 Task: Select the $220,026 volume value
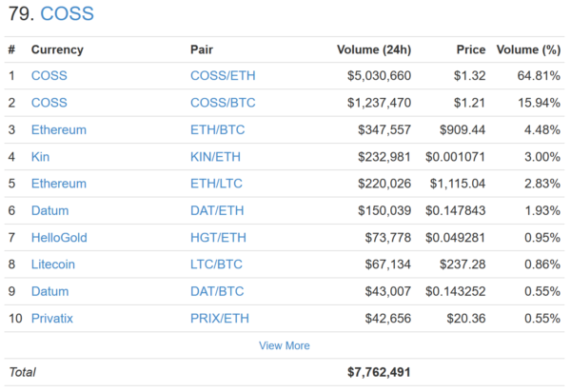tap(384, 184)
